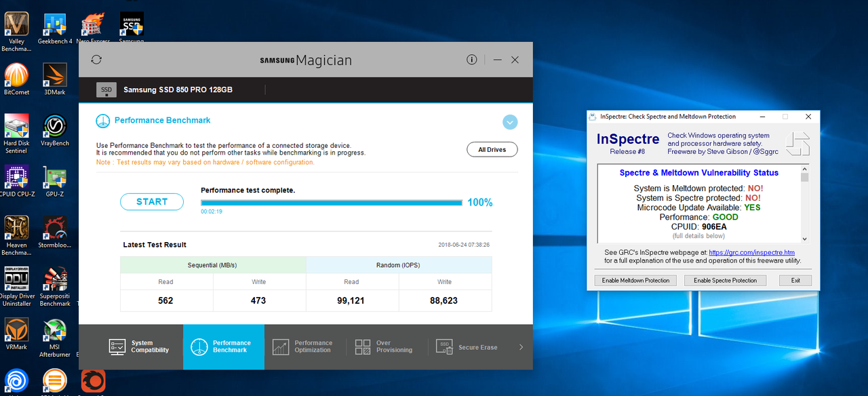
Task: Launch MSI Afterburner desktop icon
Action: coord(55,337)
